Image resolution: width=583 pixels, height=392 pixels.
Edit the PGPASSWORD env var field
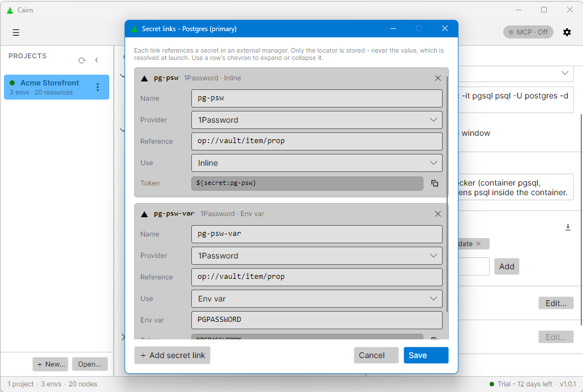click(317, 320)
